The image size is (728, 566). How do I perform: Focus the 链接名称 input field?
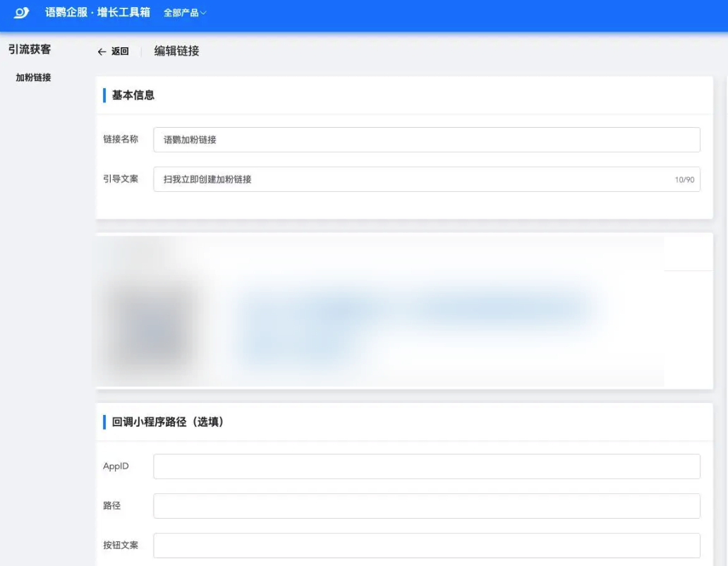(426, 140)
